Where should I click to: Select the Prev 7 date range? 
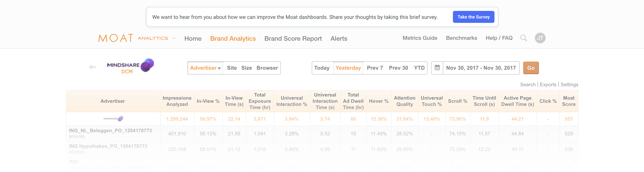click(x=375, y=68)
